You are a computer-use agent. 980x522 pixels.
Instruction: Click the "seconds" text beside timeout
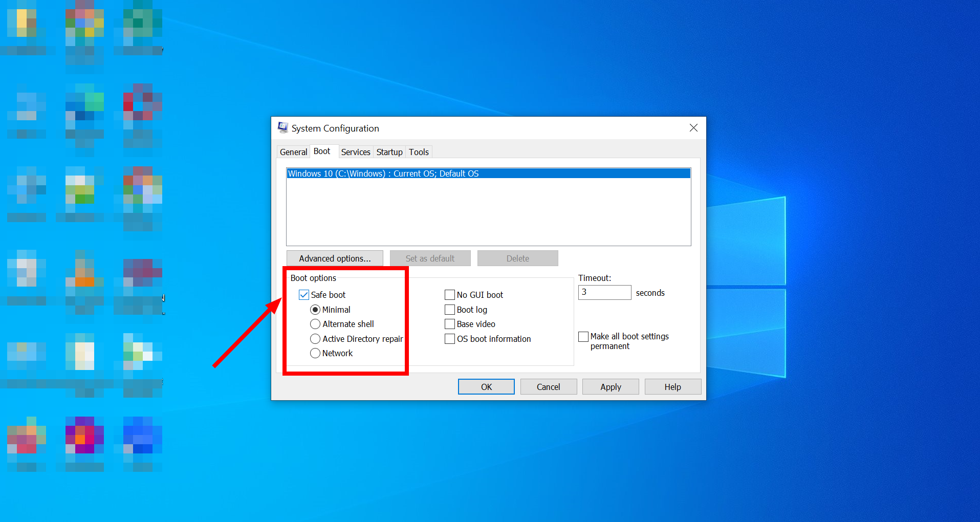coord(650,293)
